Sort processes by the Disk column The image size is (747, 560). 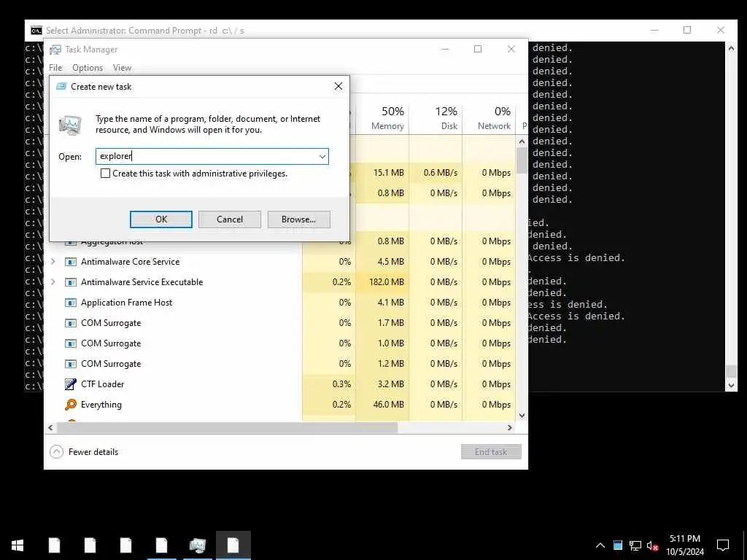tap(436, 117)
